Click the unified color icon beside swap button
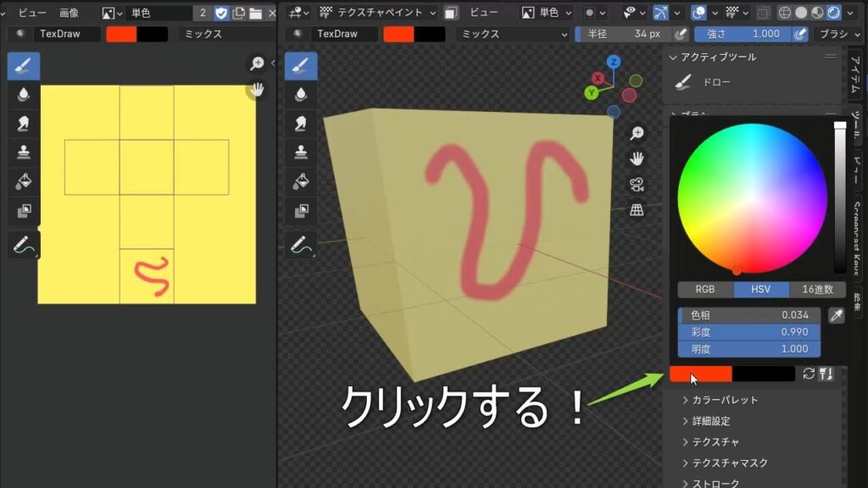This screenshot has width=868, height=488. (826, 374)
